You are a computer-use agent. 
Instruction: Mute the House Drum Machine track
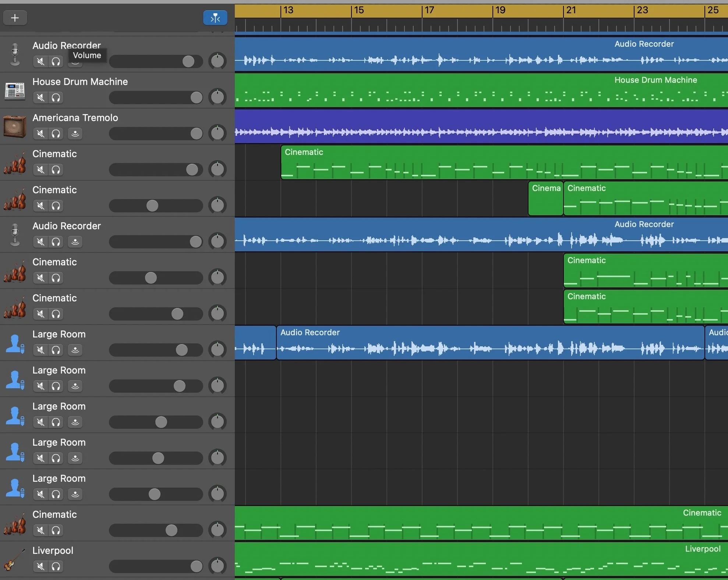tap(40, 98)
